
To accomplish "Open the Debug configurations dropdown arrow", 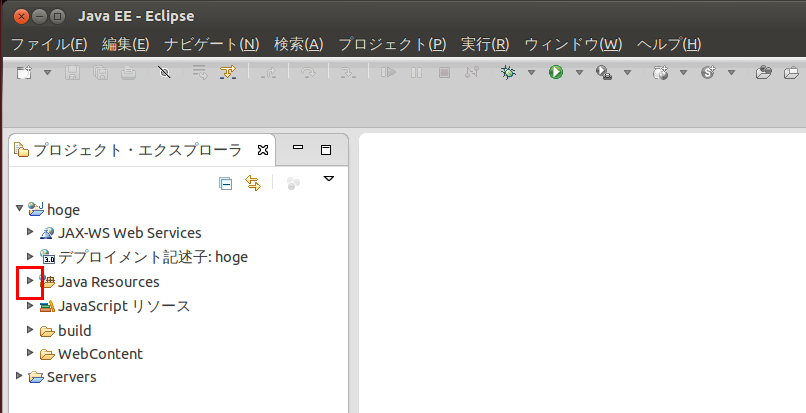I will [532, 73].
